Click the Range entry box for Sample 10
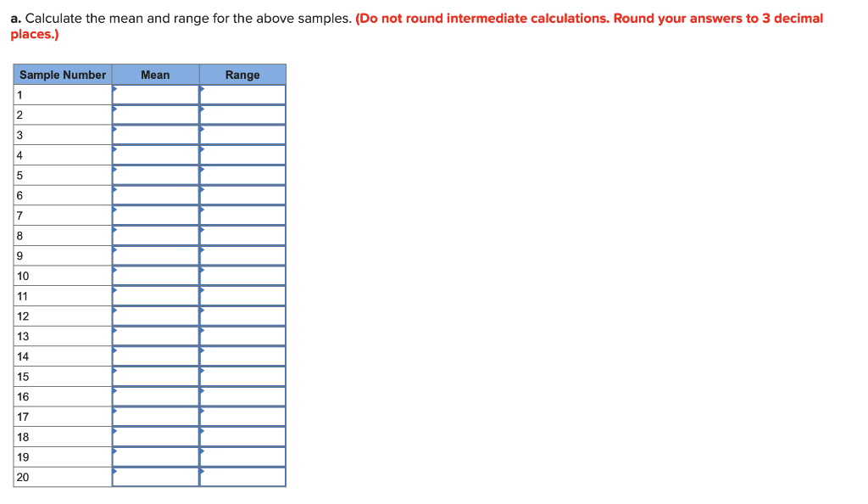The height and width of the screenshot is (504, 868). click(243, 276)
